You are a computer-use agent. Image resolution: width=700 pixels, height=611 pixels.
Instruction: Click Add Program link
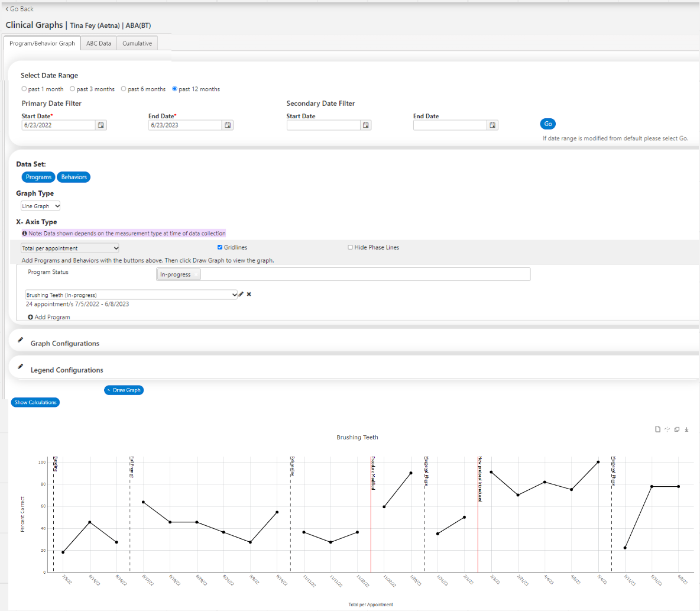pyautogui.click(x=52, y=317)
